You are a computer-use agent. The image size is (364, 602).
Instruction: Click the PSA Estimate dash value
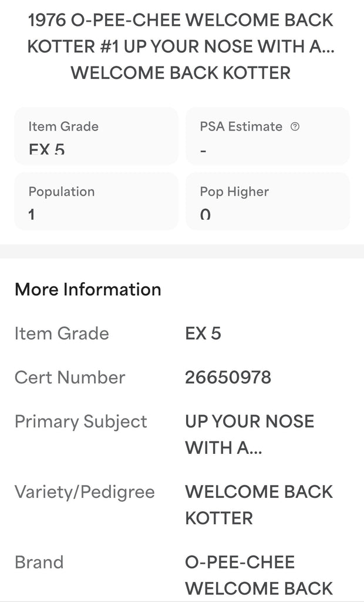coord(203,150)
